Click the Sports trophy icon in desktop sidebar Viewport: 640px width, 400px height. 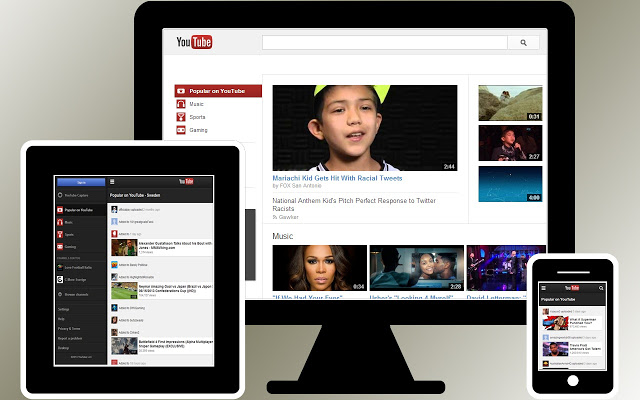181,117
